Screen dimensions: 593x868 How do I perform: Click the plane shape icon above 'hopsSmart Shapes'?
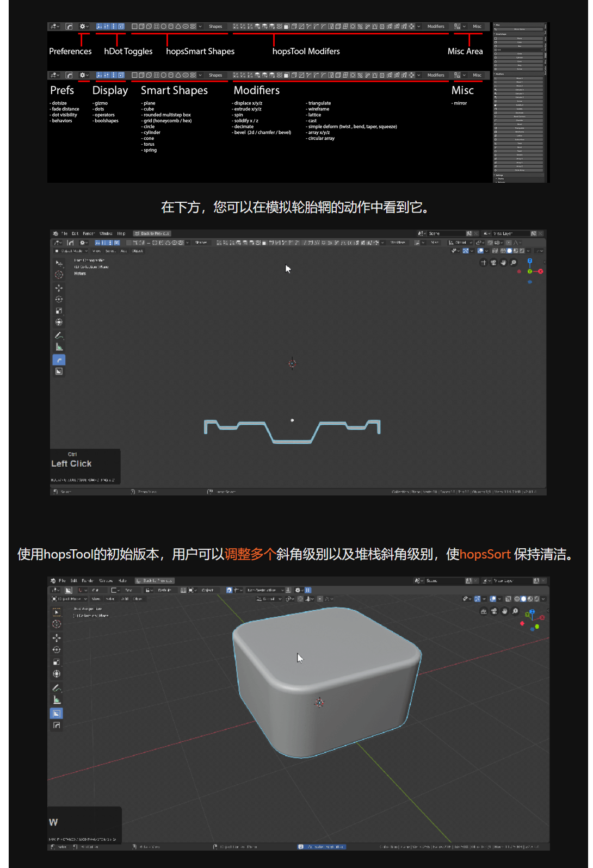pos(134,26)
